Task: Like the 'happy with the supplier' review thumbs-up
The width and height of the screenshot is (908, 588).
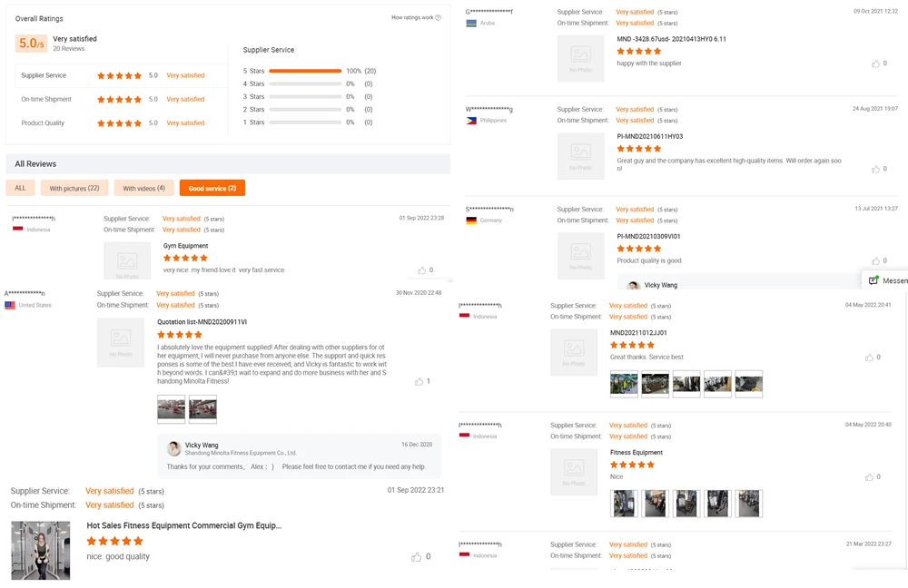Action: point(875,64)
